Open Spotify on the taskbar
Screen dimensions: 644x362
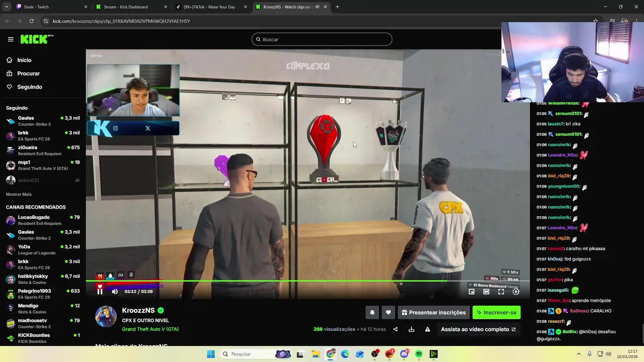pos(419,354)
